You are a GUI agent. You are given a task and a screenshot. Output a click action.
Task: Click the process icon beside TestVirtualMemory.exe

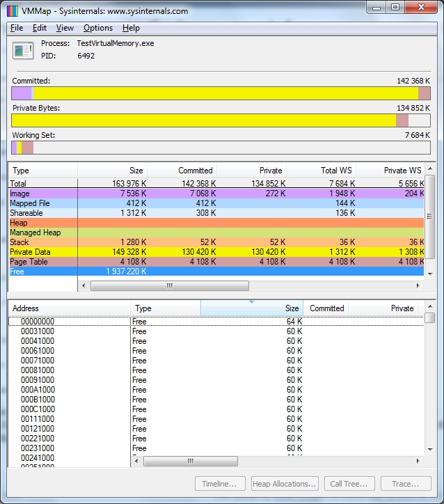23,49
